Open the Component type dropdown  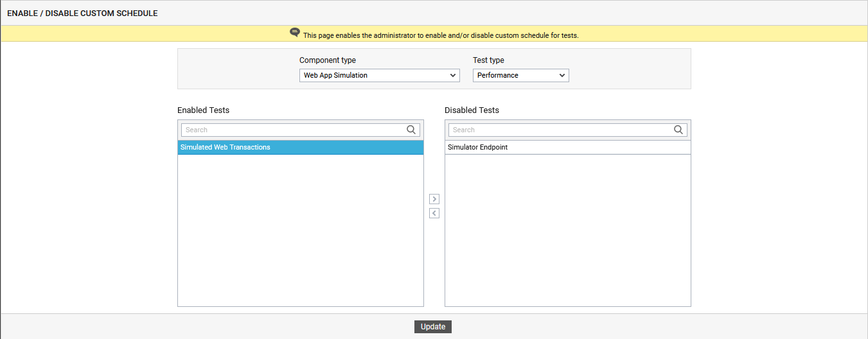(379, 75)
